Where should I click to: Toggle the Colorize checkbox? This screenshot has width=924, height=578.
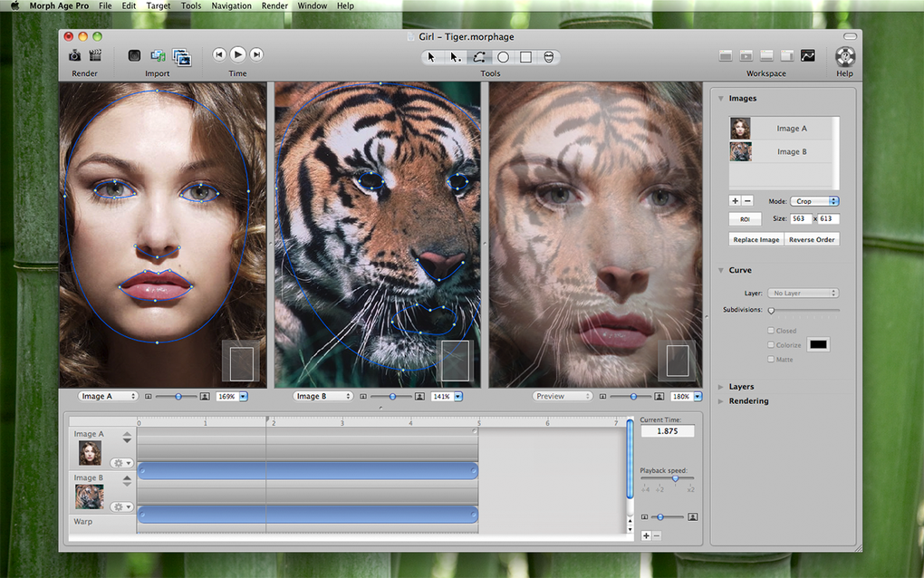771,345
